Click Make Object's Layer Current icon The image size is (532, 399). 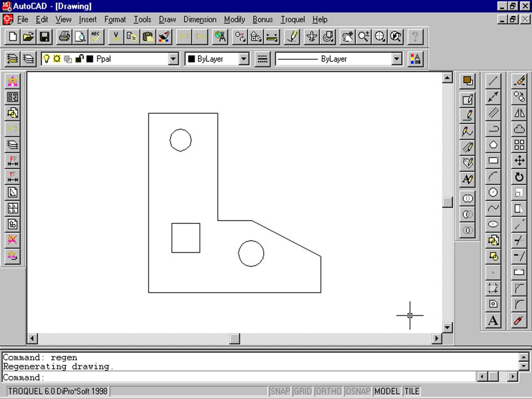coord(13,59)
